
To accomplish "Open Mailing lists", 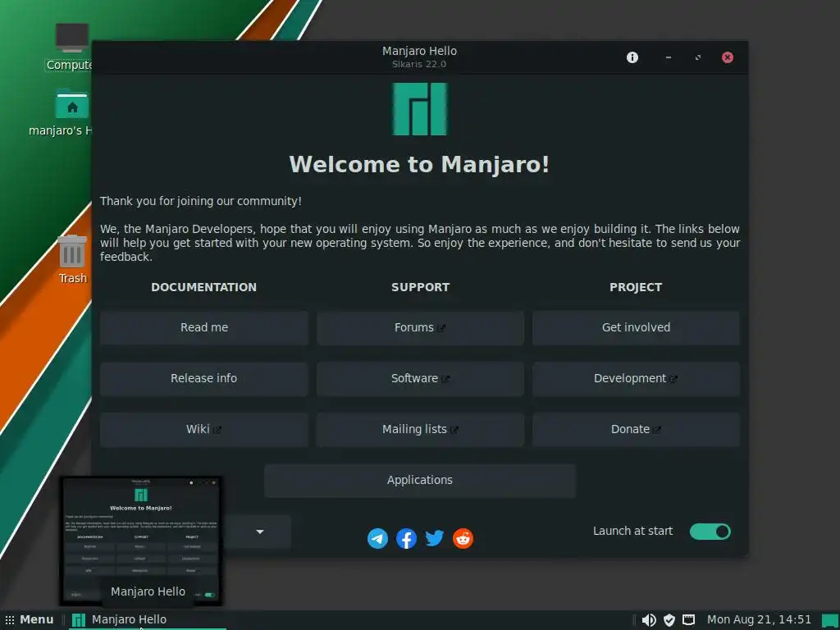I will pos(420,429).
